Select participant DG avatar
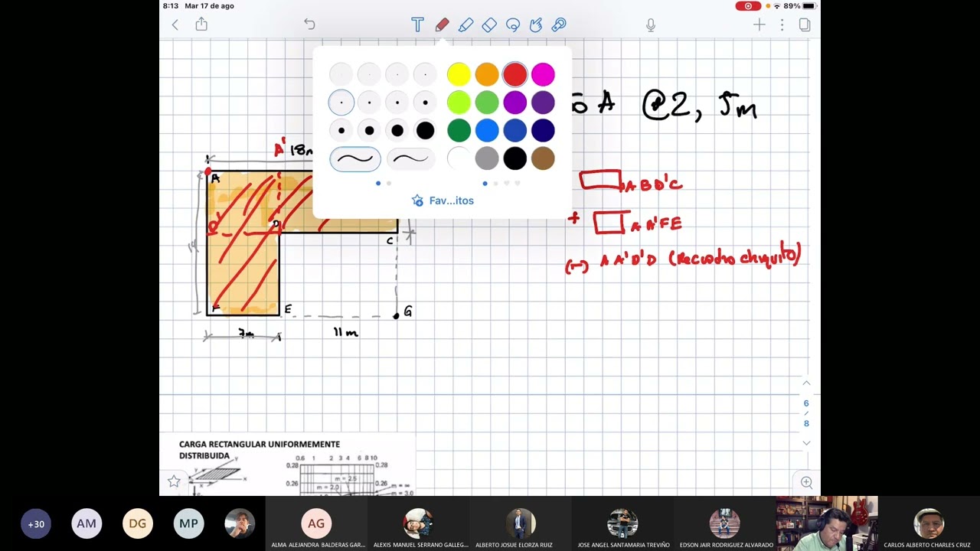This screenshot has height=551, width=980. [138, 523]
